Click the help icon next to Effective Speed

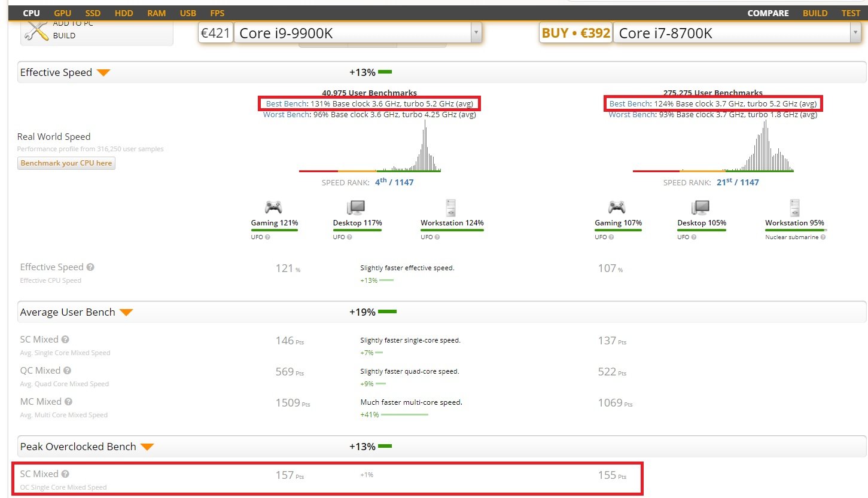pyautogui.click(x=90, y=267)
